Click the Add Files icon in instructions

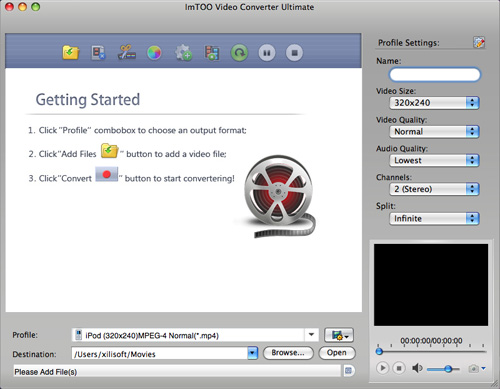109,151
